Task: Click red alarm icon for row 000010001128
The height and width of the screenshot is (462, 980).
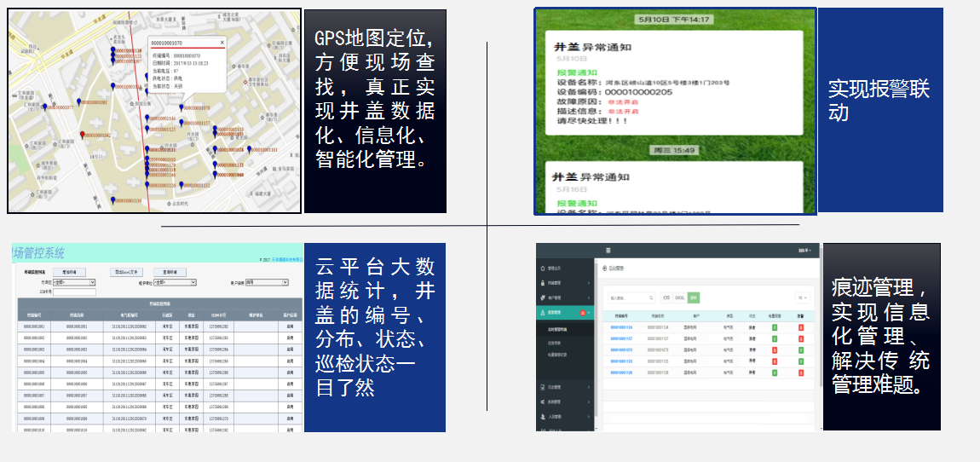Action: pyautogui.click(x=801, y=372)
